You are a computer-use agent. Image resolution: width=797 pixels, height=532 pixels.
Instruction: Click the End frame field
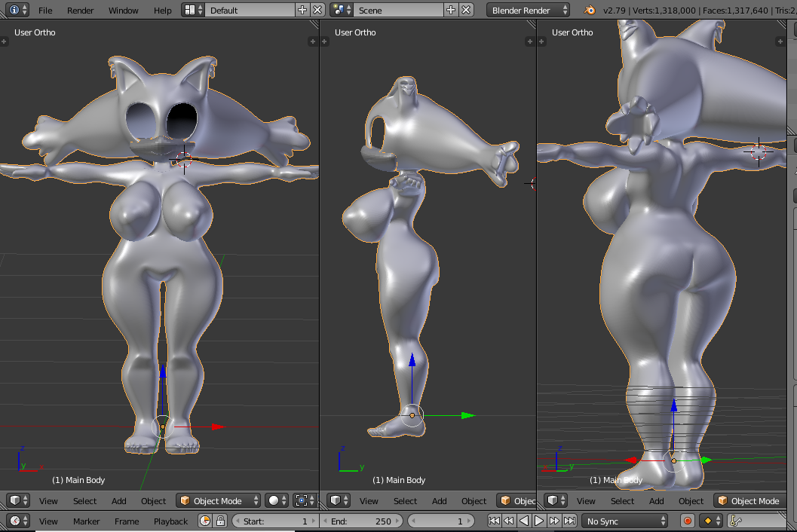pyautogui.click(x=363, y=521)
